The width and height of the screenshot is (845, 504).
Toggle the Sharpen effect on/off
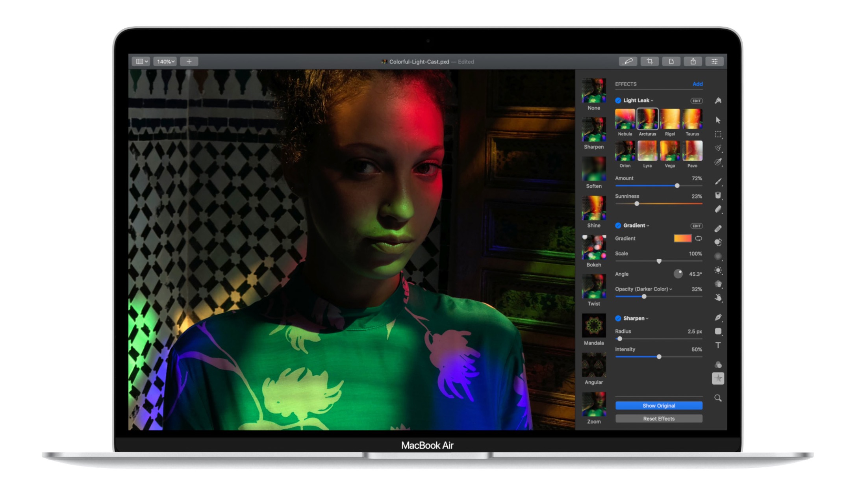click(x=617, y=317)
